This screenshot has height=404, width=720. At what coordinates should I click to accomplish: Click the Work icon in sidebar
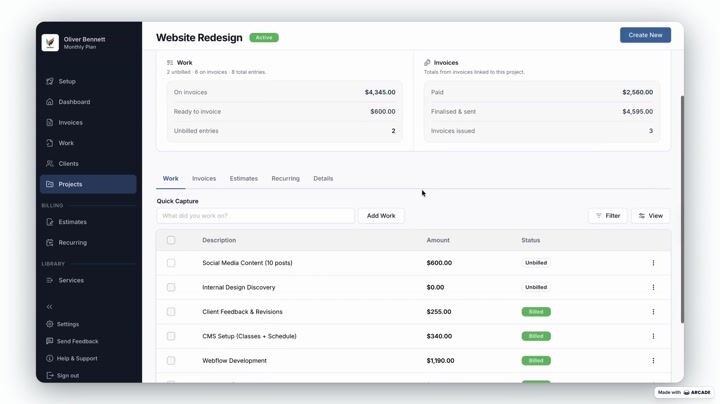click(x=50, y=143)
